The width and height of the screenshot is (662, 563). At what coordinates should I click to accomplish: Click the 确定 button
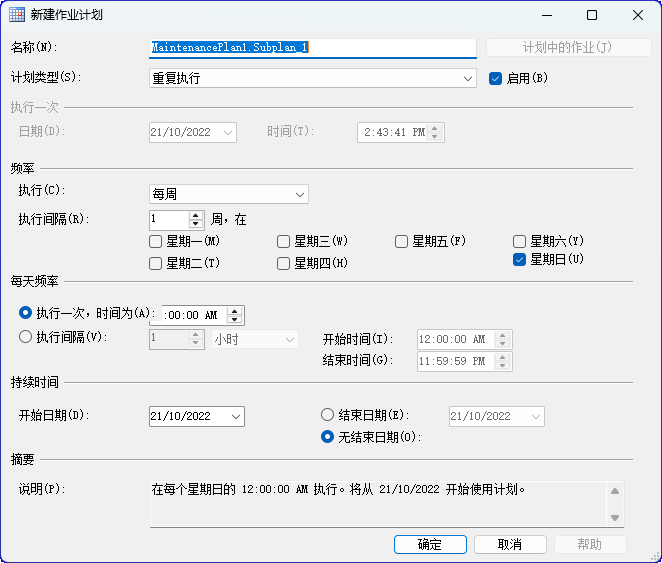[x=430, y=544]
